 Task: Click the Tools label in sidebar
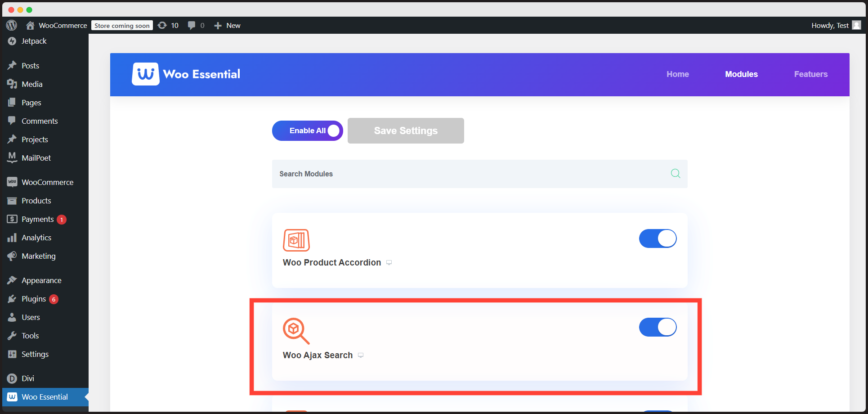(x=30, y=336)
